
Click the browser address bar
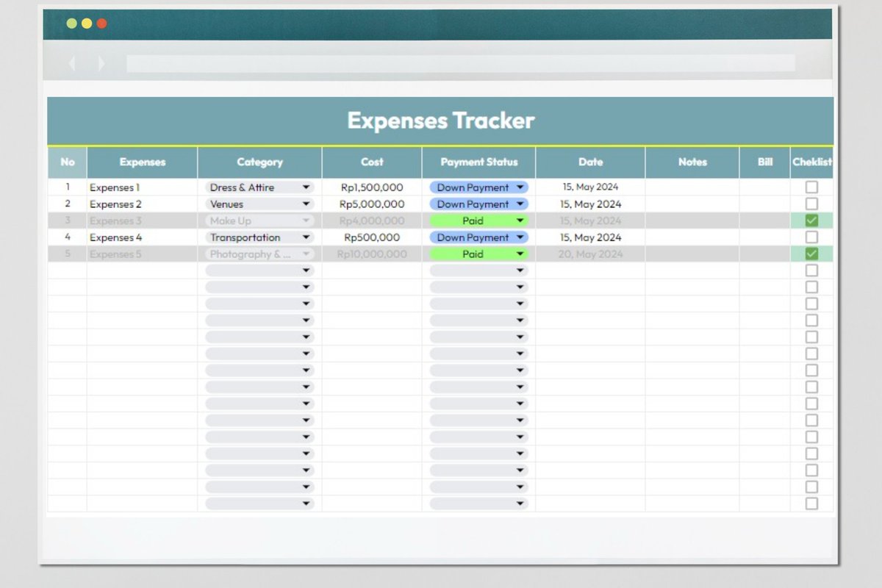[x=461, y=63]
